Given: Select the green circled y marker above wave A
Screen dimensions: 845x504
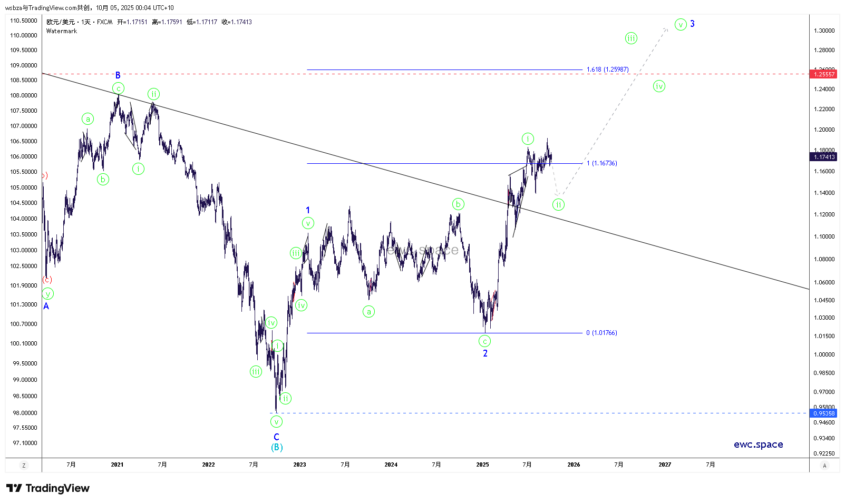Looking at the screenshot, I should coord(48,294).
